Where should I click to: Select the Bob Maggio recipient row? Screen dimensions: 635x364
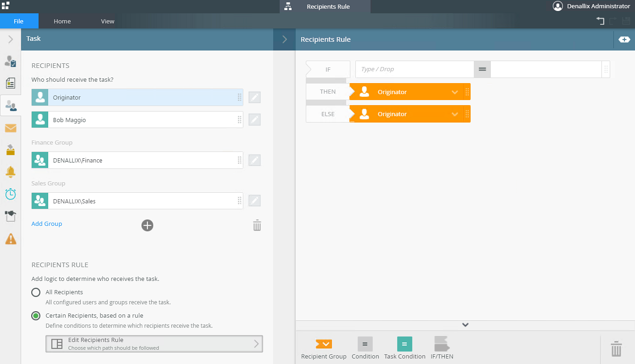[x=137, y=120]
